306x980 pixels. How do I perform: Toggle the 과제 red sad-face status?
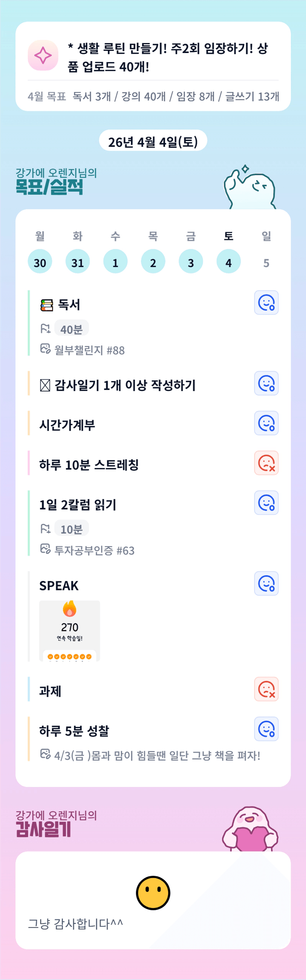[266, 689]
